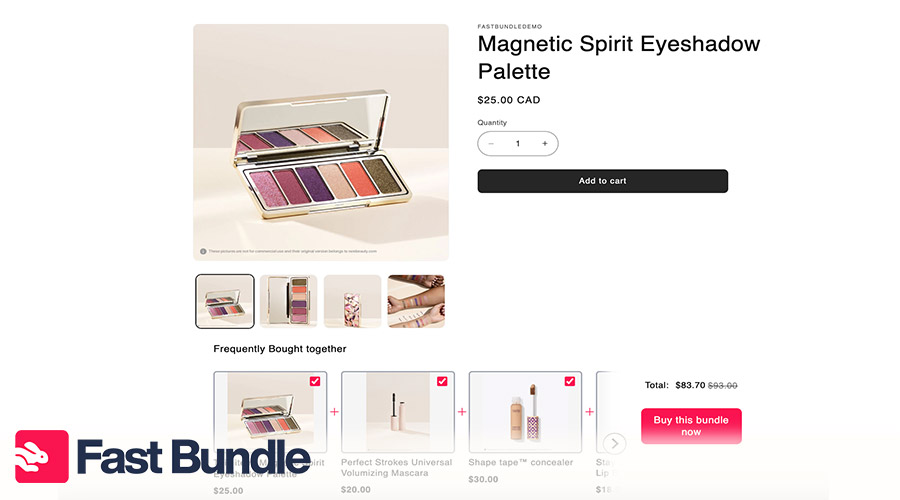Click the Fast Bundle rabbit logo icon

pos(42,457)
